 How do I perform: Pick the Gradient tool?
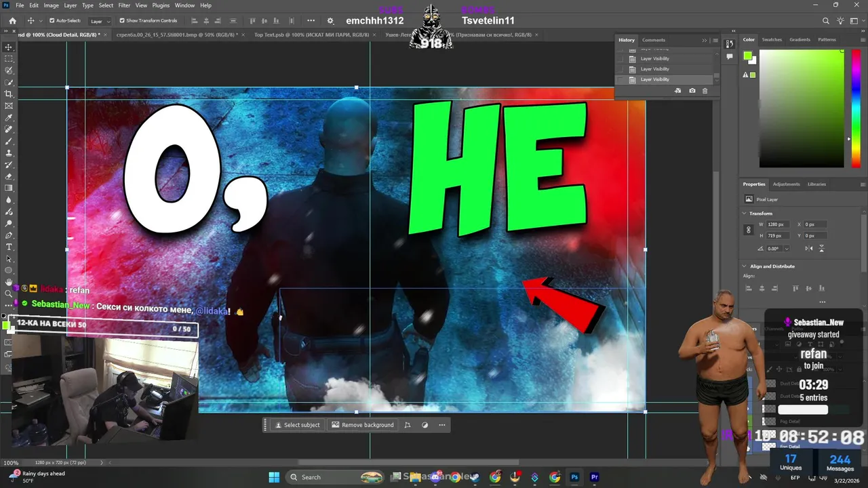[9, 188]
